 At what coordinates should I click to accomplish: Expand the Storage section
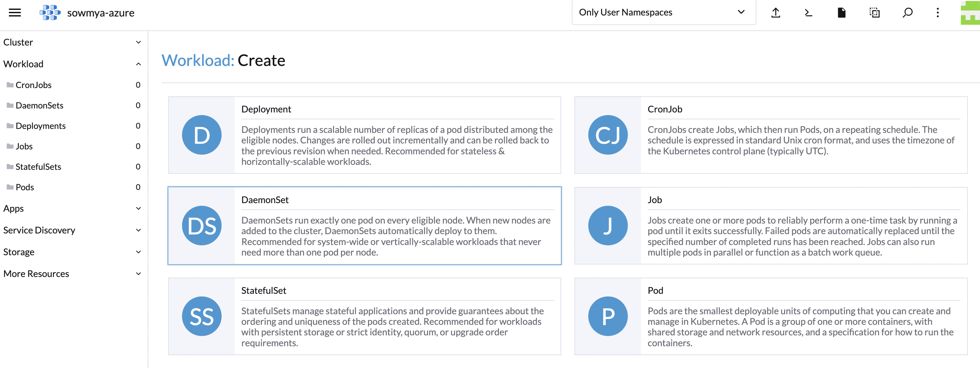coord(72,252)
